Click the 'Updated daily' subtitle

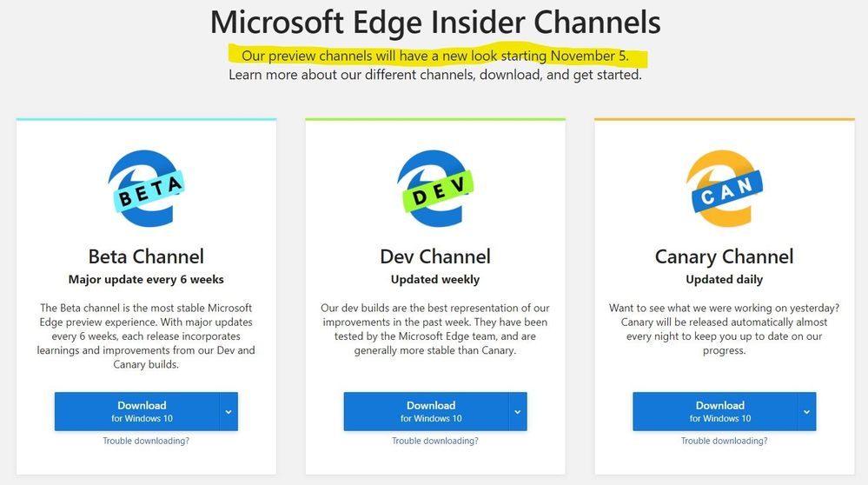tap(724, 280)
